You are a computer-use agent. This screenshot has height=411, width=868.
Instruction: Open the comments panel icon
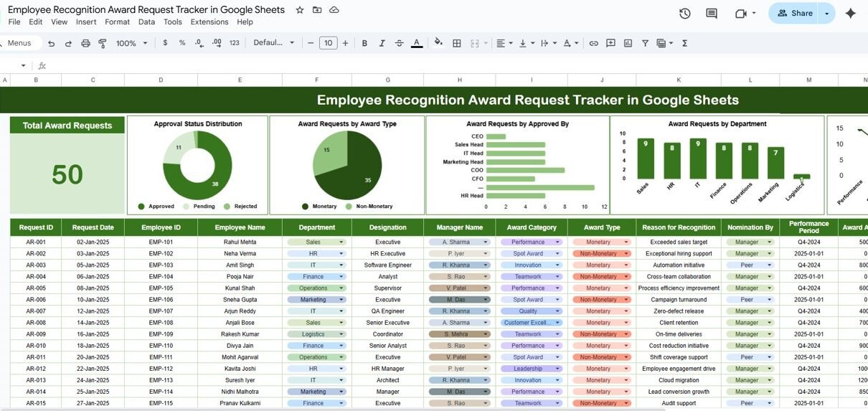[711, 14]
